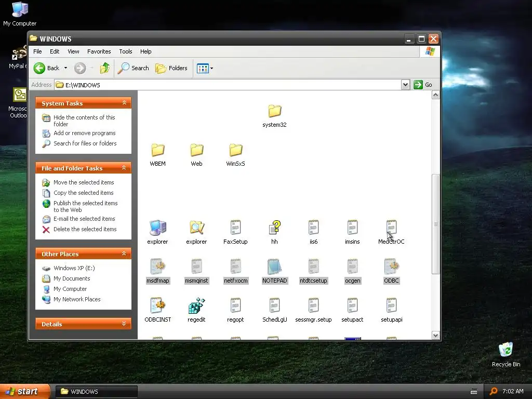Open the Views dropdown button
Viewport: 532px width, 399px height.
(205, 68)
